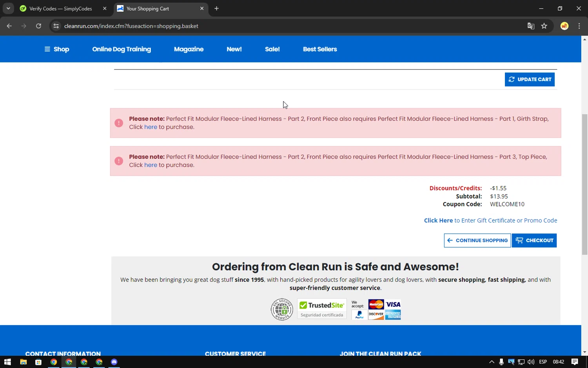Click the taskbar clock 08:42
Screen dimensions: 588x368
pos(559,362)
